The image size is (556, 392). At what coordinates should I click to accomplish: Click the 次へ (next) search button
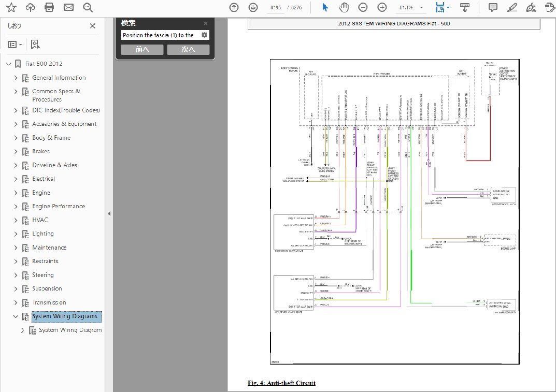(x=188, y=50)
